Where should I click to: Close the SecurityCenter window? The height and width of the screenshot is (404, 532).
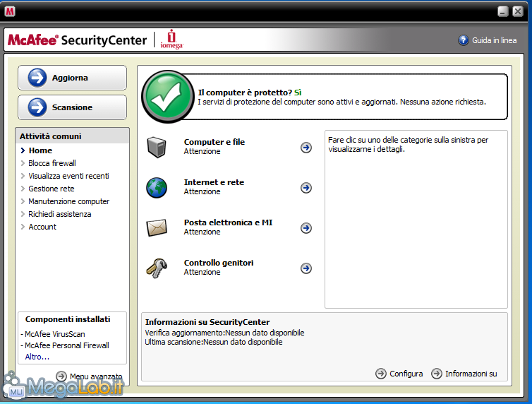(x=518, y=11)
